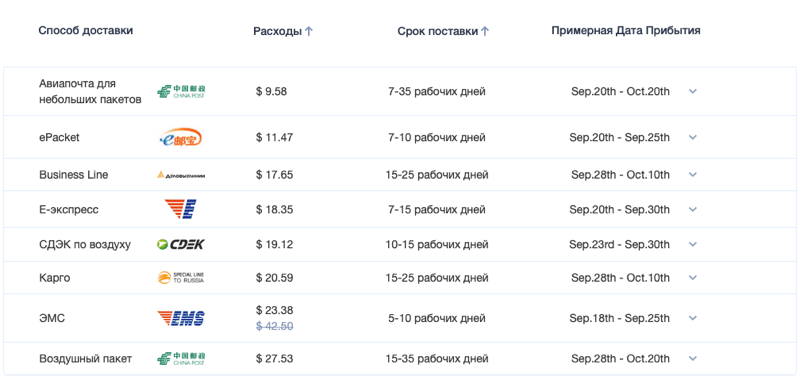Click the $ 11.47 price
The width and height of the screenshot is (800, 380).
pos(274,137)
